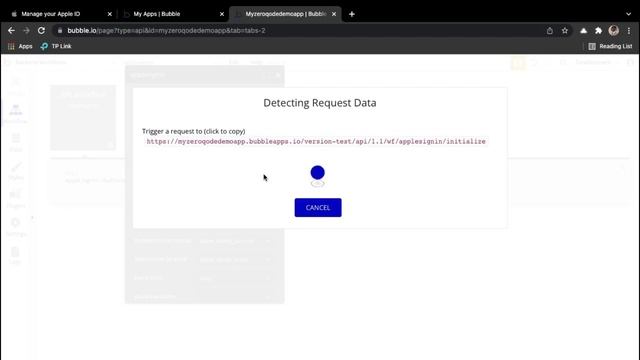Go back to previous page

click(11, 31)
